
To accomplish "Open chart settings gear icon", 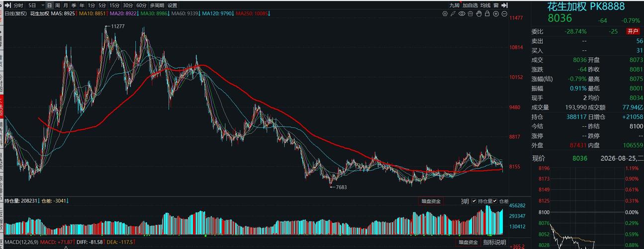I will click(x=445, y=14).
